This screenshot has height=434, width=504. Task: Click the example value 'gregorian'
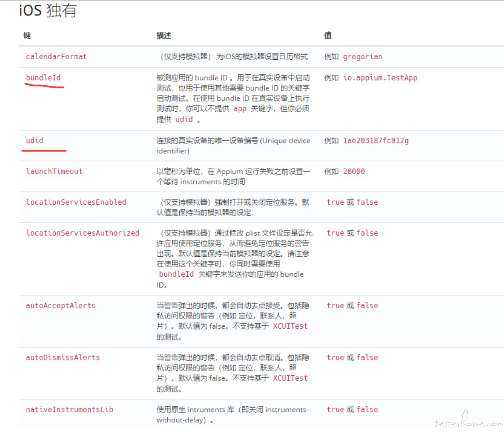pyautogui.click(x=362, y=57)
